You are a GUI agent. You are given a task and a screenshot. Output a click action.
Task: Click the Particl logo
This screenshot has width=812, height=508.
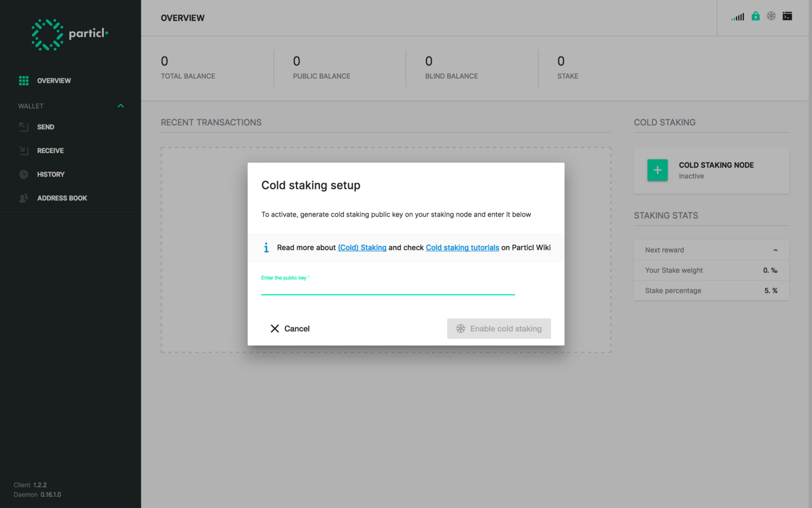(x=70, y=35)
